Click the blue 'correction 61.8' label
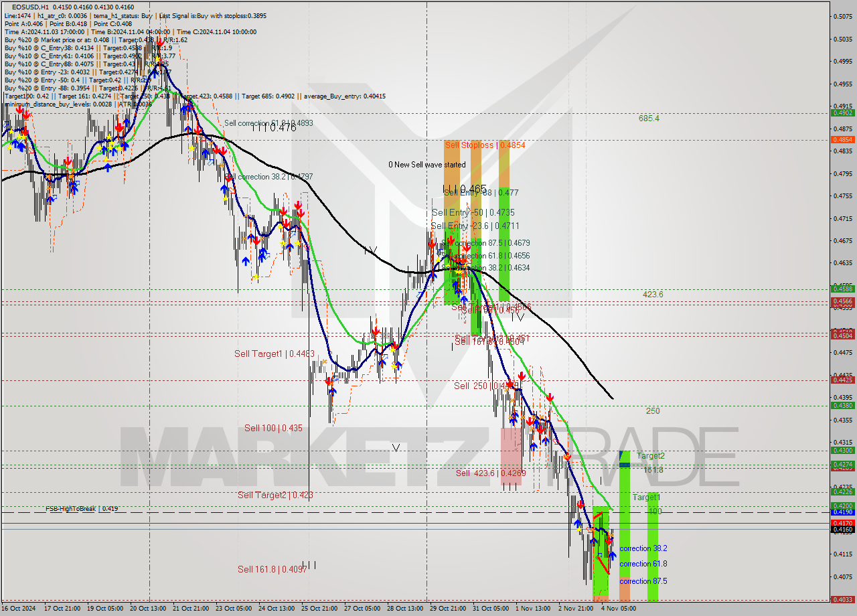The height and width of the screenshot is (616, 857). 643,564
